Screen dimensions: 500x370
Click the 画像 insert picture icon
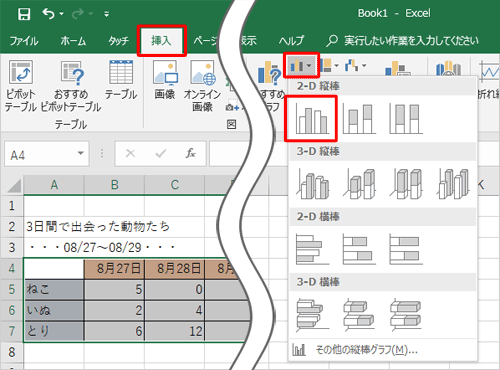165,80
